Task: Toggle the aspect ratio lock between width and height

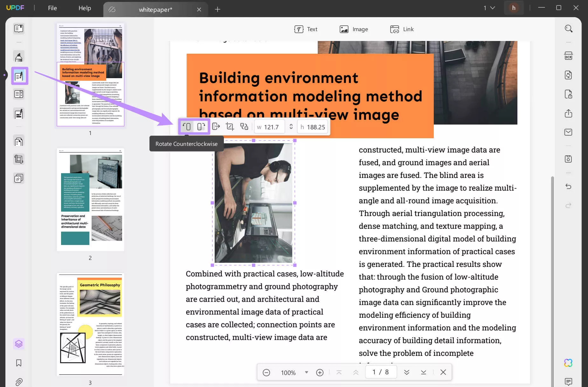Action: tap(291, 127)
